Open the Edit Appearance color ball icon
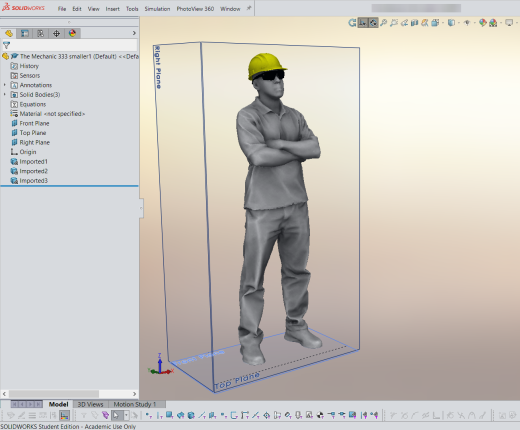The height and width of the screenshot is (430, 520). point(482,23)
